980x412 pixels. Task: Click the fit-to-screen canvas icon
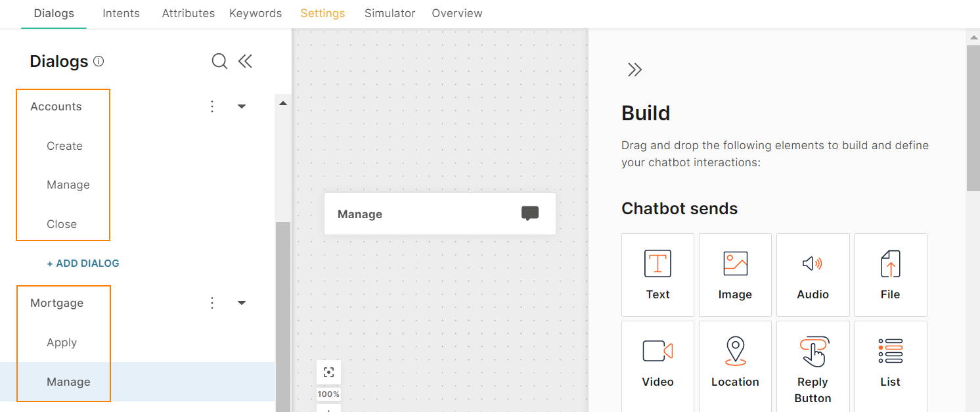328,373
